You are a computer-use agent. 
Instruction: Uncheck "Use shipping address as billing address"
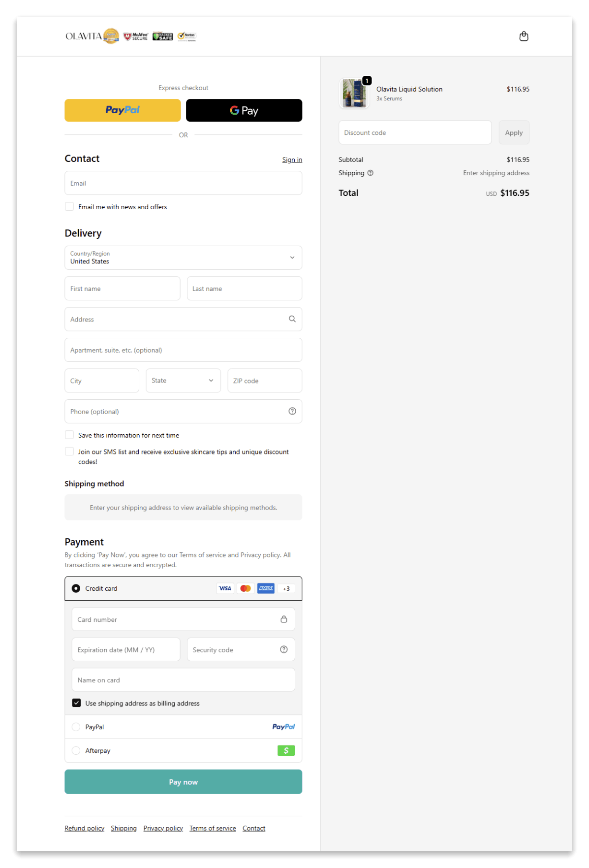[76, 703]
